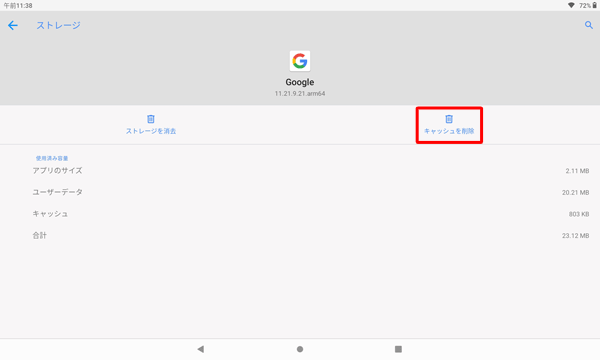Image resolution: width=600 pixels, height=360 pixels.
Task: Tap the trash icon above ストレージを消去
Action: [x=151, y=119]
